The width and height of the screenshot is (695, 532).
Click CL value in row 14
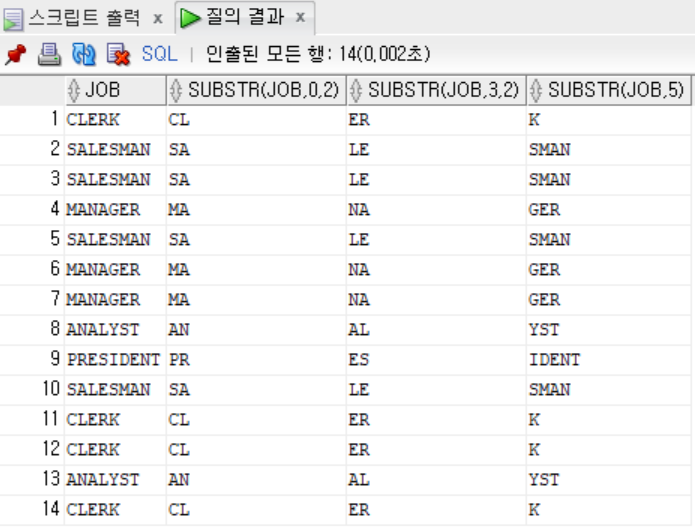click(179, 510)
